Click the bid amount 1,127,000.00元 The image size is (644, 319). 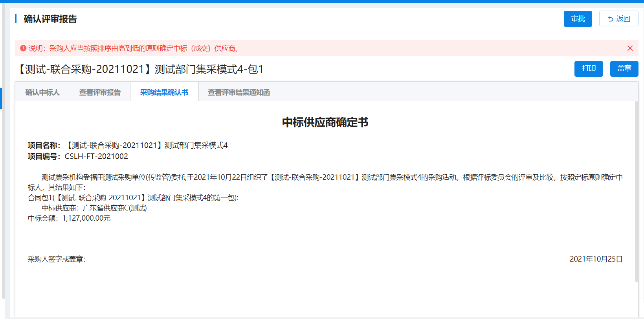[86, 218]
